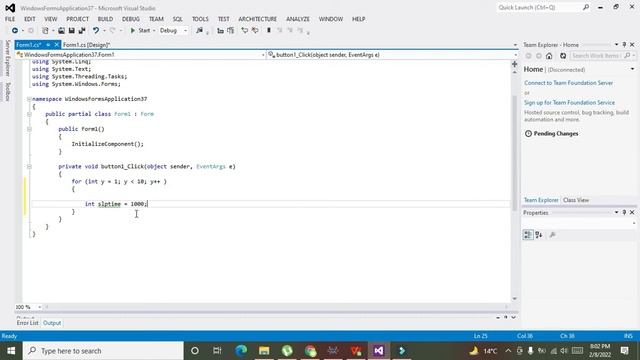Click the Quick Launch search box
This screenshot has width=640, height=360.
point(543,8)
